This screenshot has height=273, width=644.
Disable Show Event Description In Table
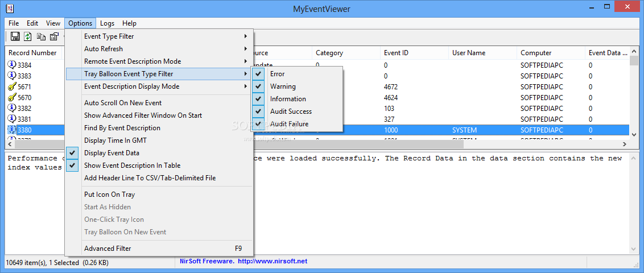pyautogui.click(x=159, y=166)
